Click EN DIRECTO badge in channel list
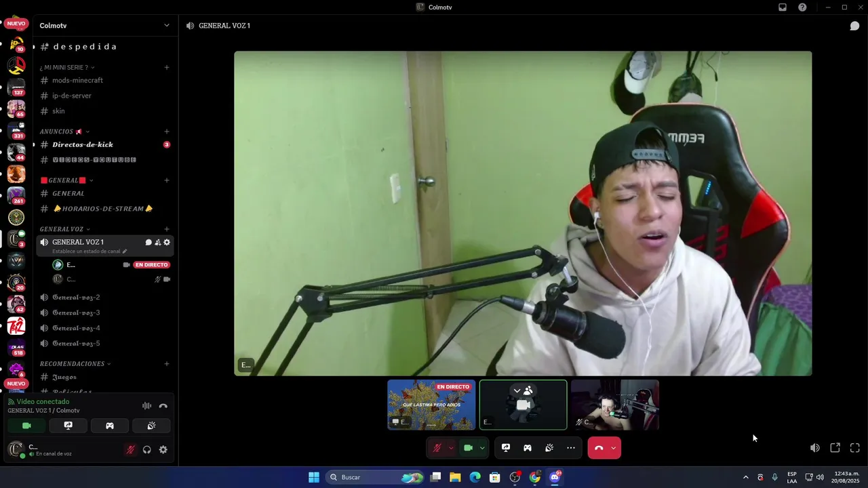Viewport: 868px width, 488px height. tap(152, 265)
